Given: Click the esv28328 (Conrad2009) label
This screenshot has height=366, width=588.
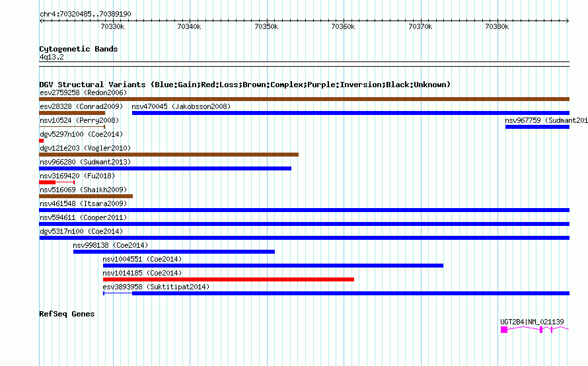Looking at the screenshot, I should [81, 106].
